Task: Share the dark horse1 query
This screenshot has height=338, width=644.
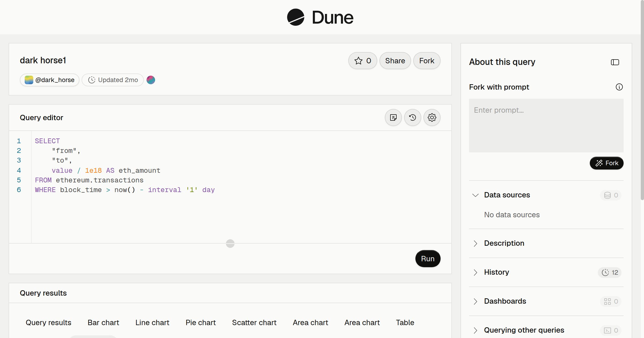Action: tap(395, 61)
